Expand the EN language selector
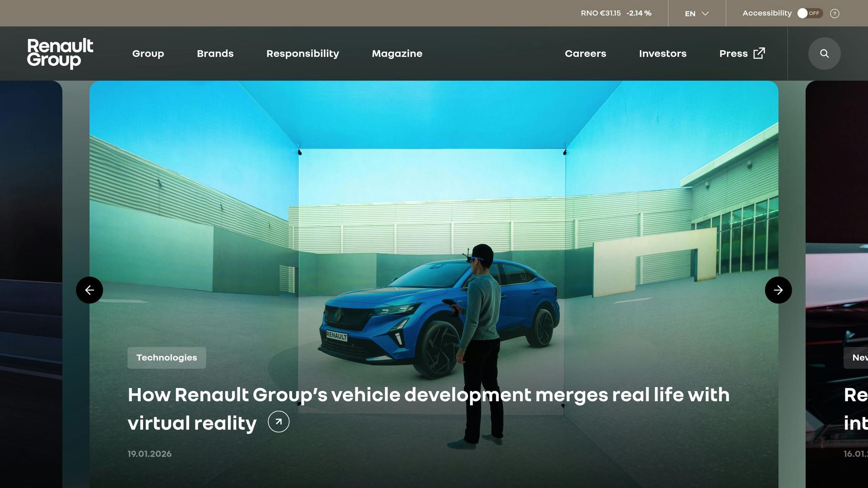 [696, 13]
